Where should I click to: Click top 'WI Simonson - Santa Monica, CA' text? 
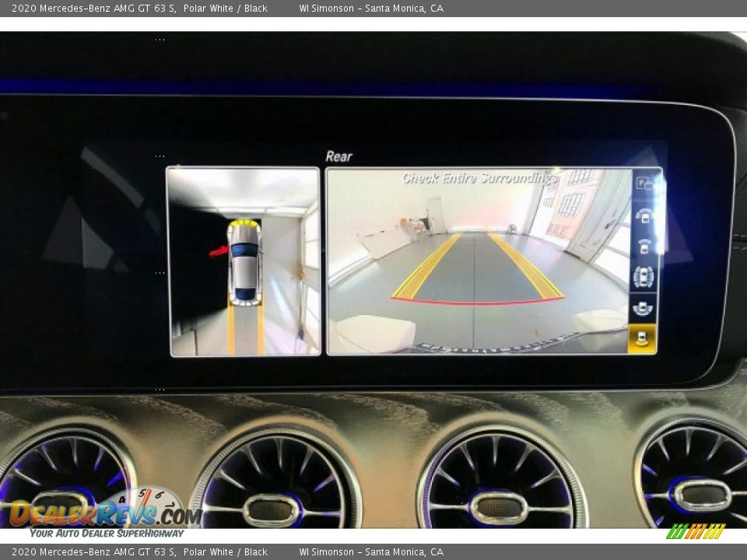(371, 8)
